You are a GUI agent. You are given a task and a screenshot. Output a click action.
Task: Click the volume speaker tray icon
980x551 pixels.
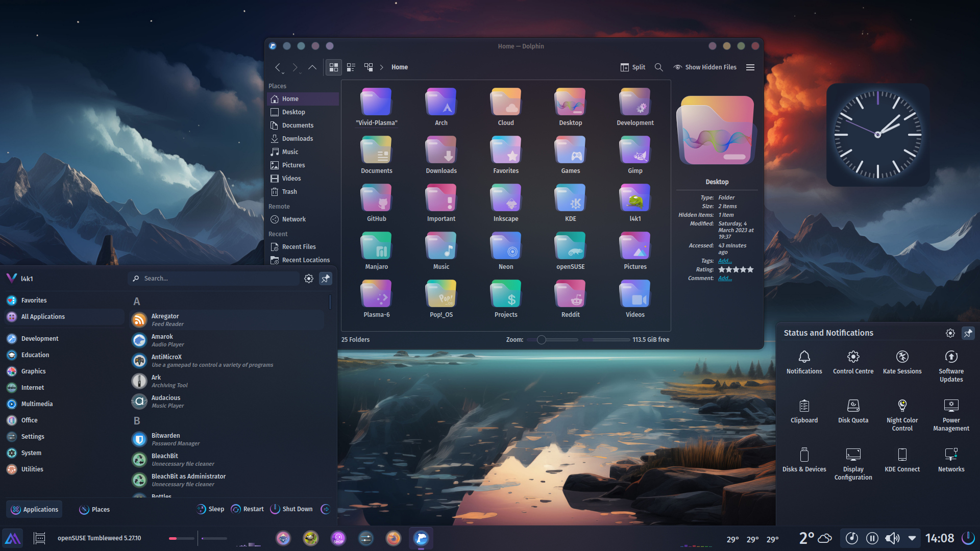pyautogui.click(x=892, y=538)
